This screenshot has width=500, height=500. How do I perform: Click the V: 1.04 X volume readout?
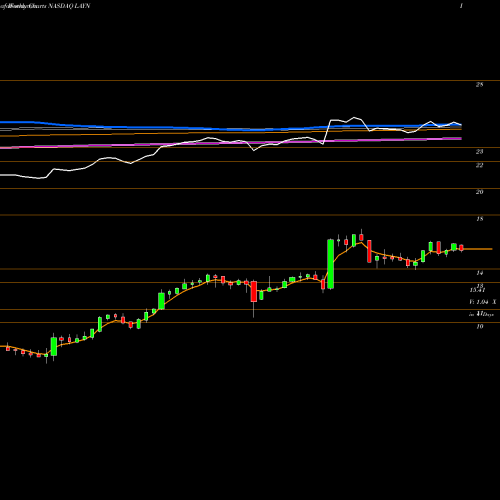[x=483, y=302]
